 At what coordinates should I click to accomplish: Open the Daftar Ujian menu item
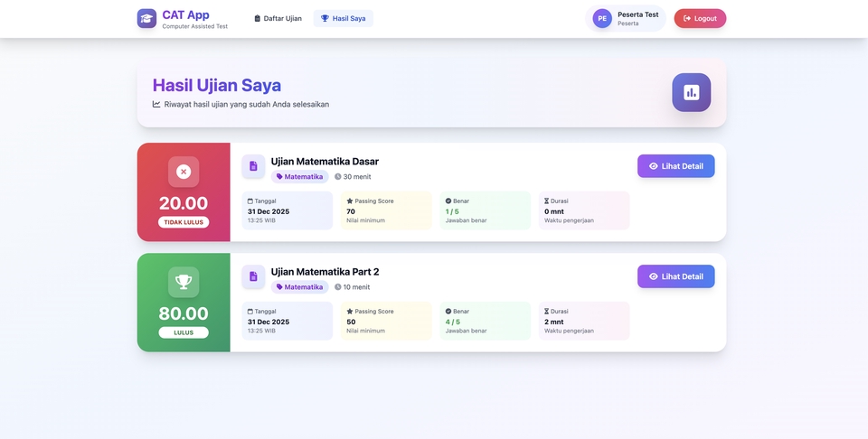(278, 18)
